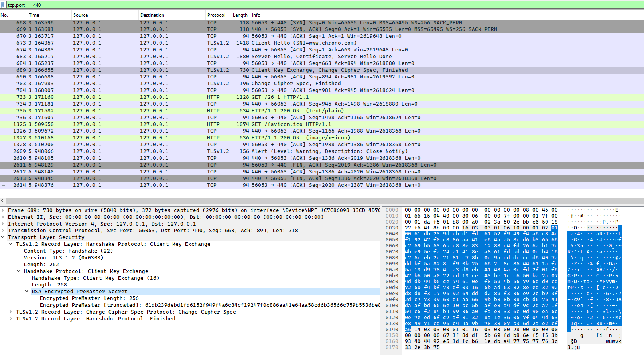Viewport: 644px width, 355px height.
Task: Expand the Change Cipher Spec record layer node
Action: pyautogui.click(x=11, y=312)
